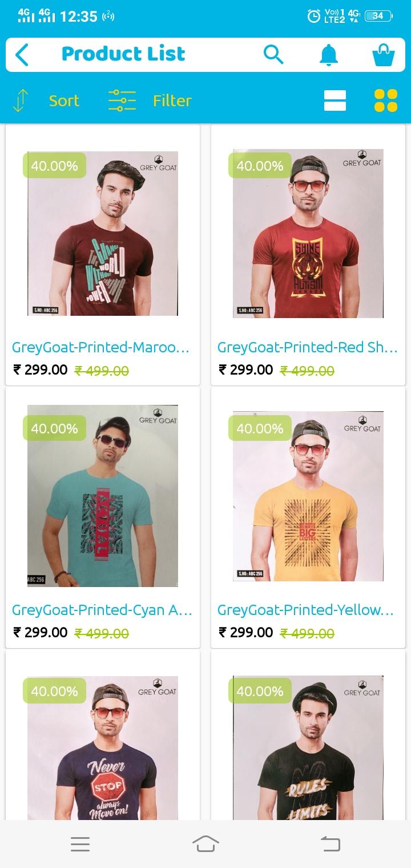Open GreyGoat-Printed-Yellow product title
Screen dimensions: 411x868
click(x=305, y=610)
